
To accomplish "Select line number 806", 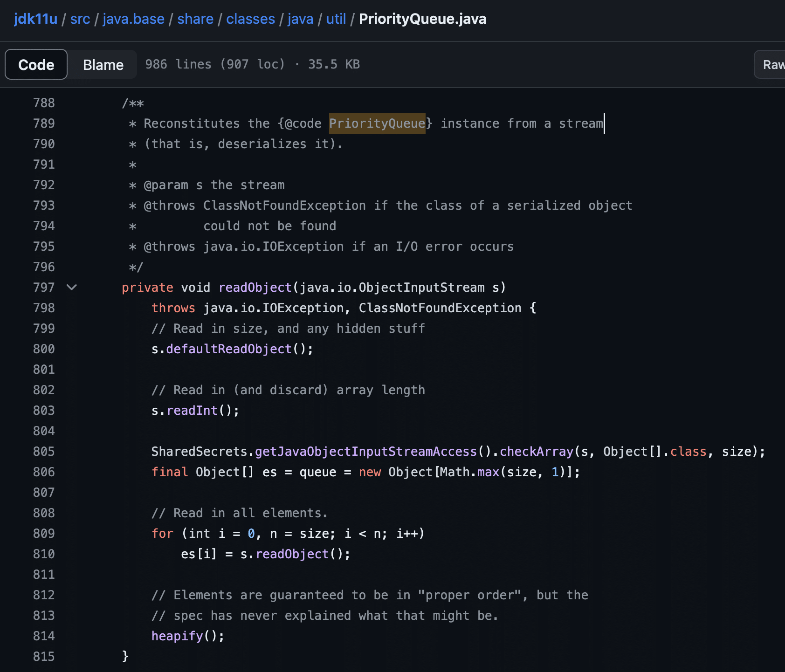I will pos(44,472).
